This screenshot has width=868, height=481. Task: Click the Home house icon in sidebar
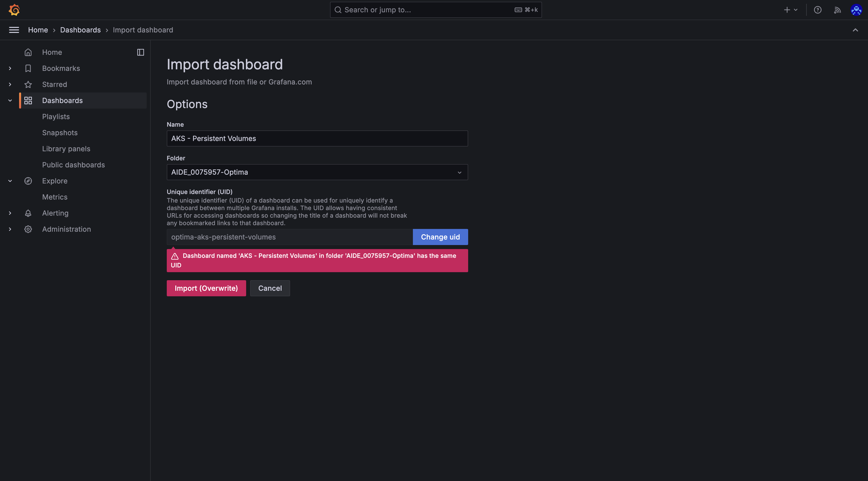coord(28,52)
